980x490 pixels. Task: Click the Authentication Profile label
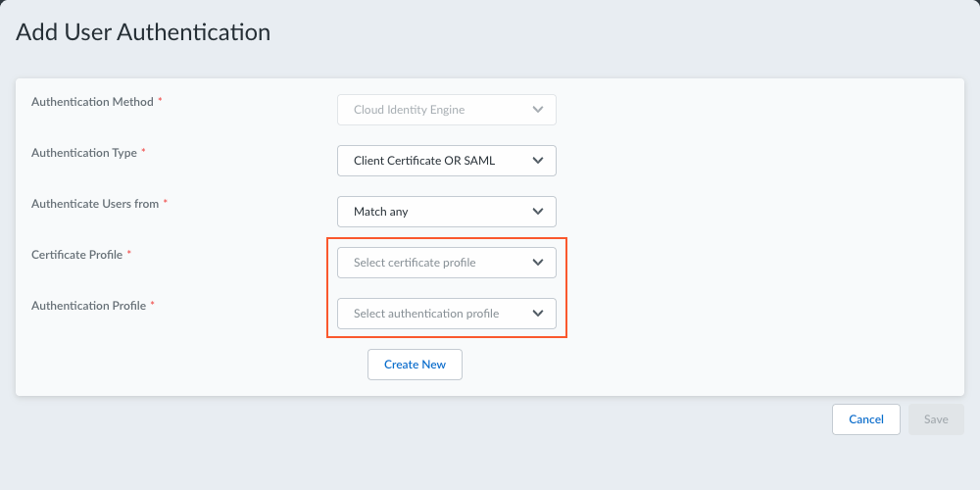[88, 306]
